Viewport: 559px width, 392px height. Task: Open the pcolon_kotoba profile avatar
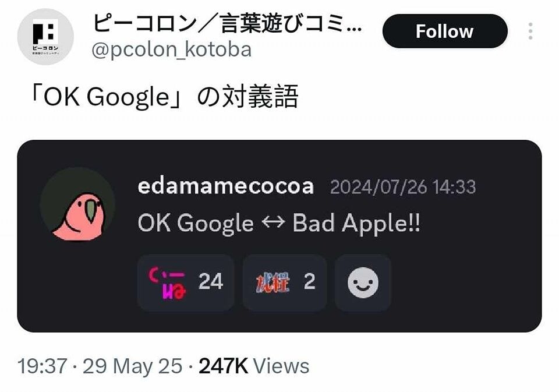click(x=45, y=36)
